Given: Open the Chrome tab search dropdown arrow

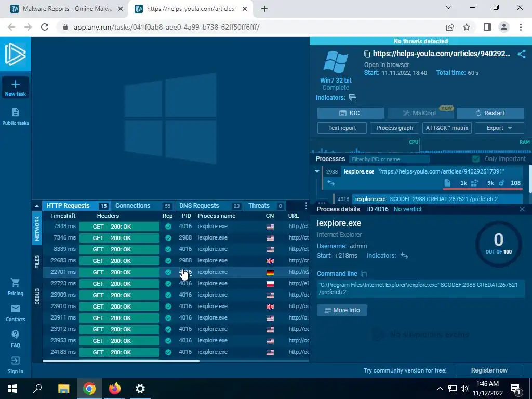Looking at the screenshot, I should click(x=448, y=7).
